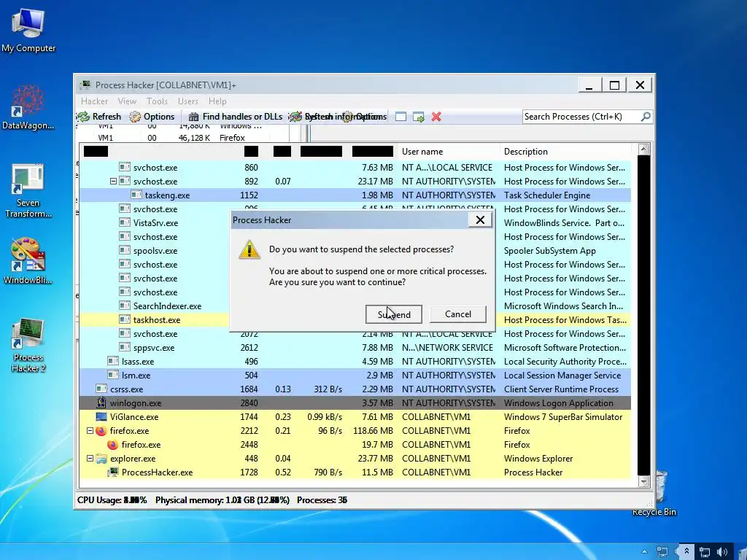747x560 pixels.
Task: Open the Hacker menu
Action: tap(94, 101)
